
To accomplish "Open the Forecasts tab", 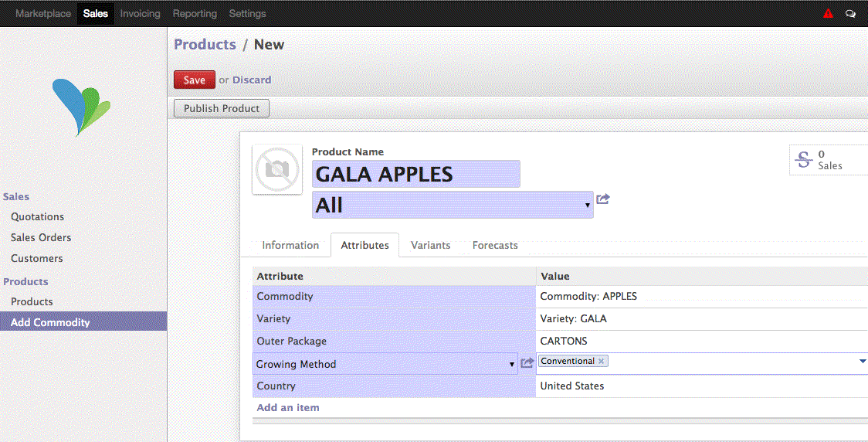I will click(x=495, y=245).
